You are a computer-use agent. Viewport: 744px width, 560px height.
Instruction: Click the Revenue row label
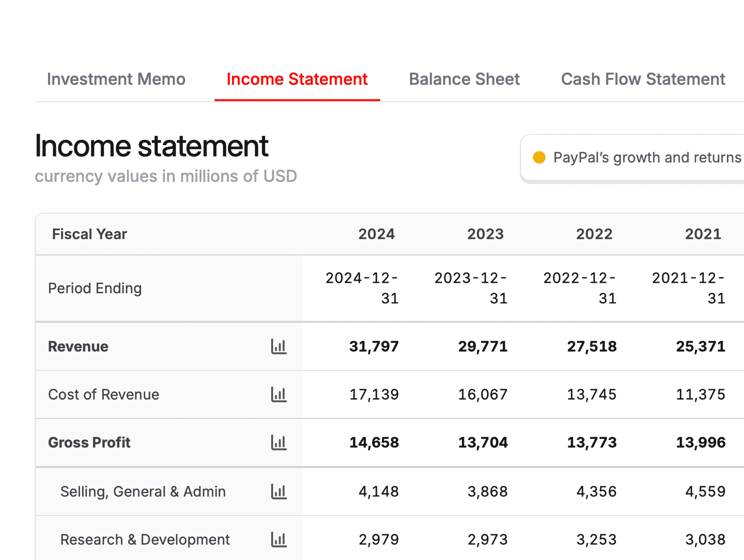tap(78, 346)
